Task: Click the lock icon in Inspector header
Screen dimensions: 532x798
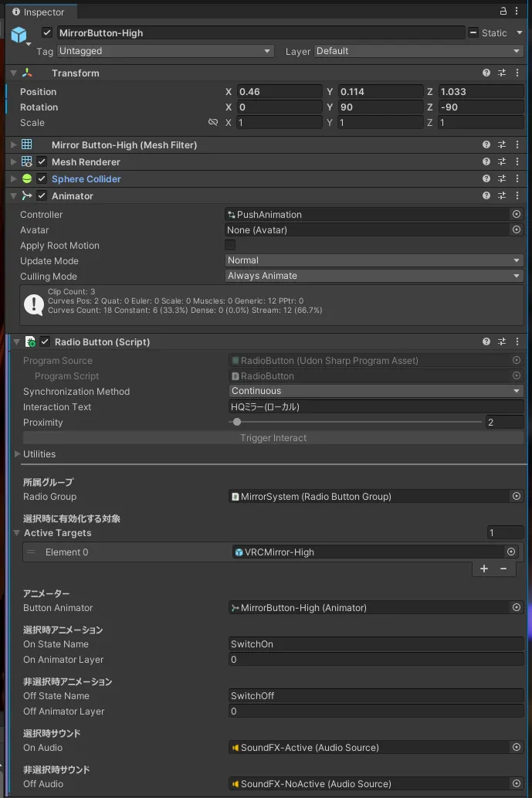Action: (x=503, y=12)
